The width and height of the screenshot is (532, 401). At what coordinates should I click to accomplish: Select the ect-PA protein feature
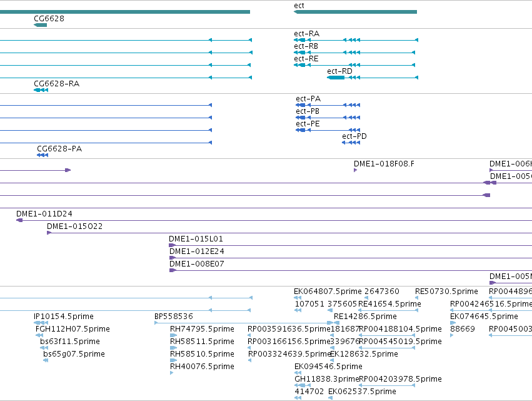click(328, 105)
